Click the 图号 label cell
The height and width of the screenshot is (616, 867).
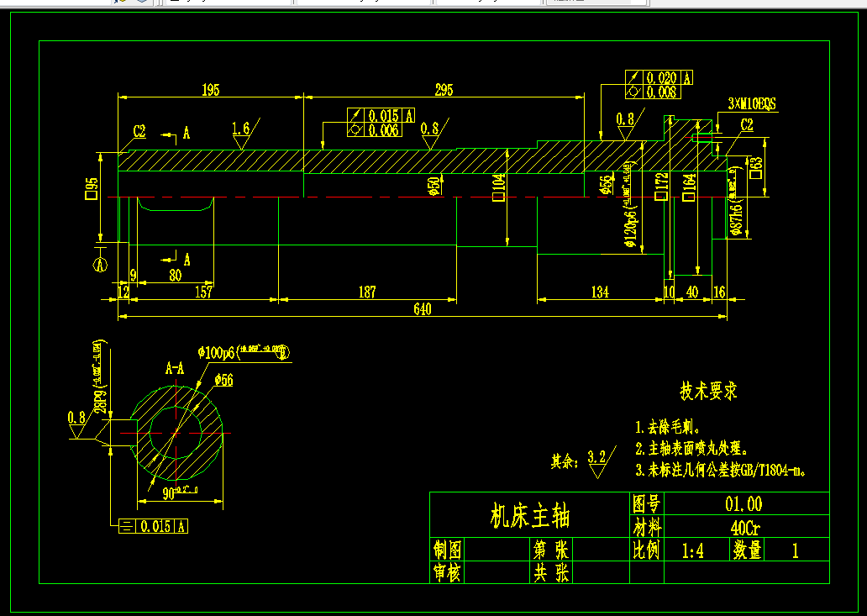(x=646, y=503)
